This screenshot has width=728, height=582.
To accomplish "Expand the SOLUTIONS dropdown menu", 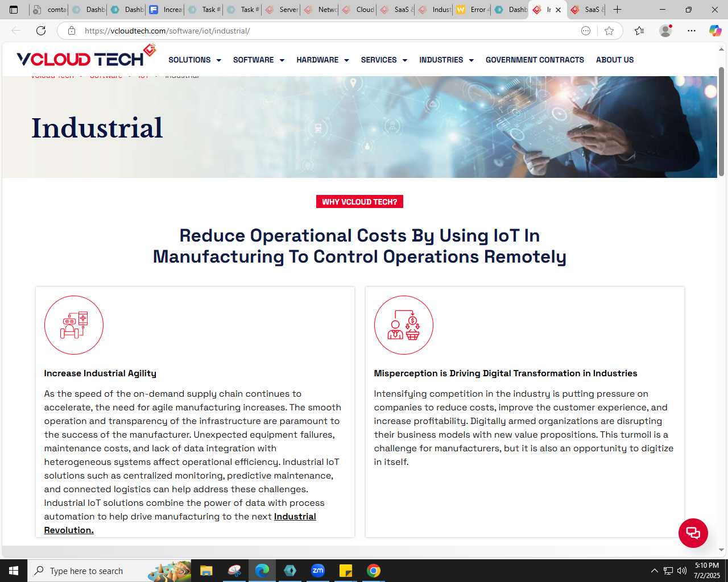I will click(x=195, y=60).
